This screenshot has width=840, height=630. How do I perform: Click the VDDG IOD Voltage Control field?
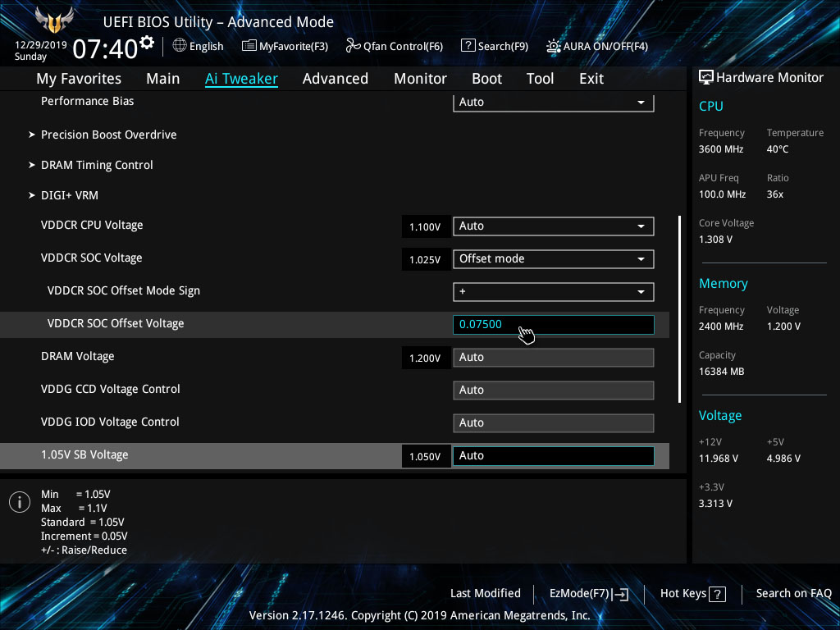[554, 422]
